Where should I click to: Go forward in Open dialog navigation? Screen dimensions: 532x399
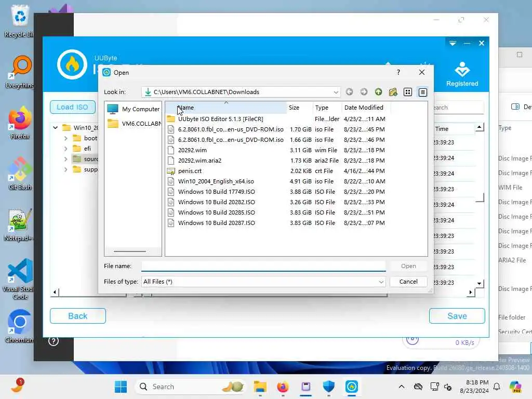pos(364,92)
